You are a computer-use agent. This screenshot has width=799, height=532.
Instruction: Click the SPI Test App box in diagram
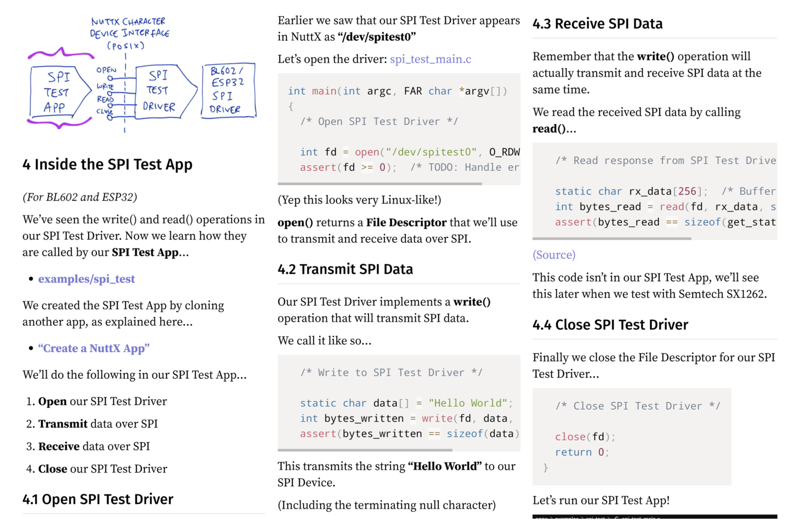click(x=57, y=92)
